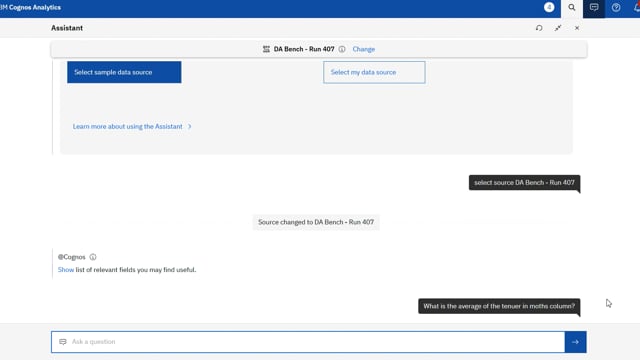Click the @Cognos sender label

point(71,257)
